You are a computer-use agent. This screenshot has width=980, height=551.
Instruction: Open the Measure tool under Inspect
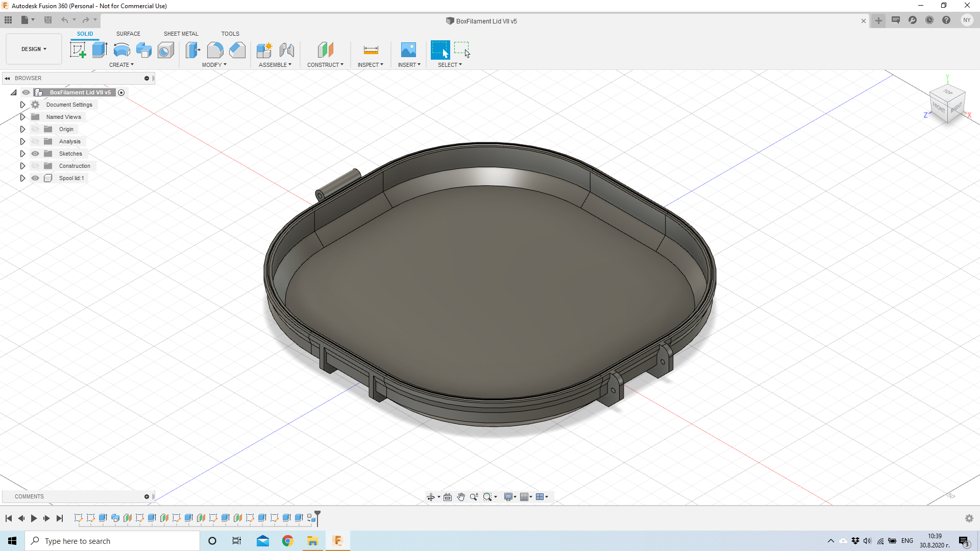[371, 49]
